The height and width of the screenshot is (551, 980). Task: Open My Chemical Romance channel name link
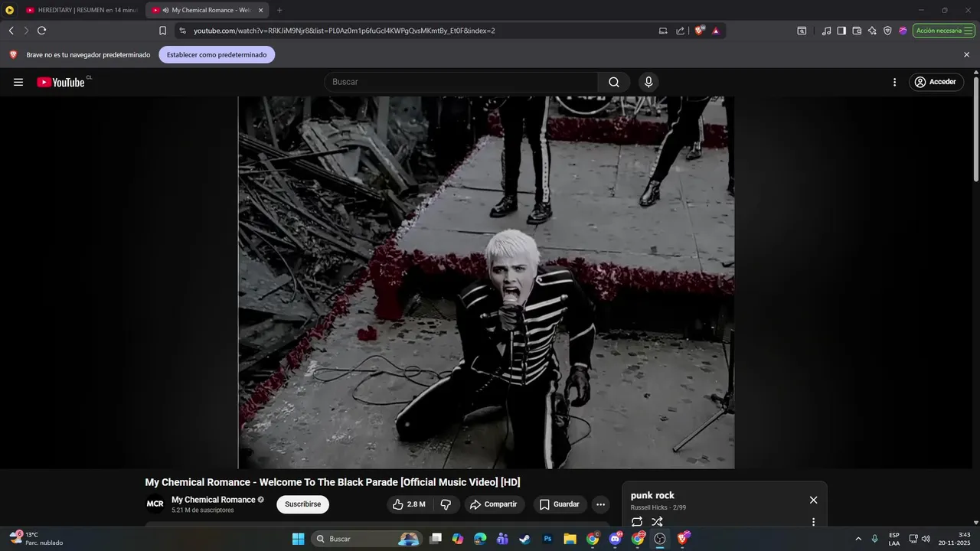click(214, 500)
